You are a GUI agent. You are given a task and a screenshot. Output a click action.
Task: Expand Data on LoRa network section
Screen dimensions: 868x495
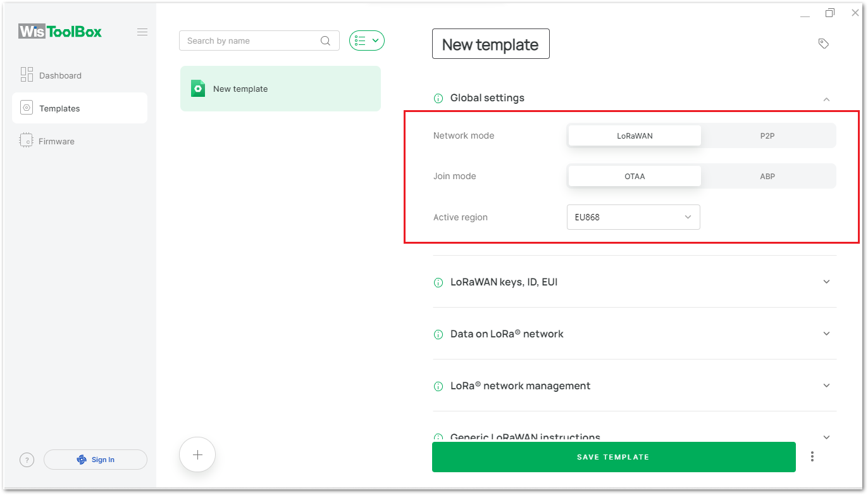click(826, 334)
